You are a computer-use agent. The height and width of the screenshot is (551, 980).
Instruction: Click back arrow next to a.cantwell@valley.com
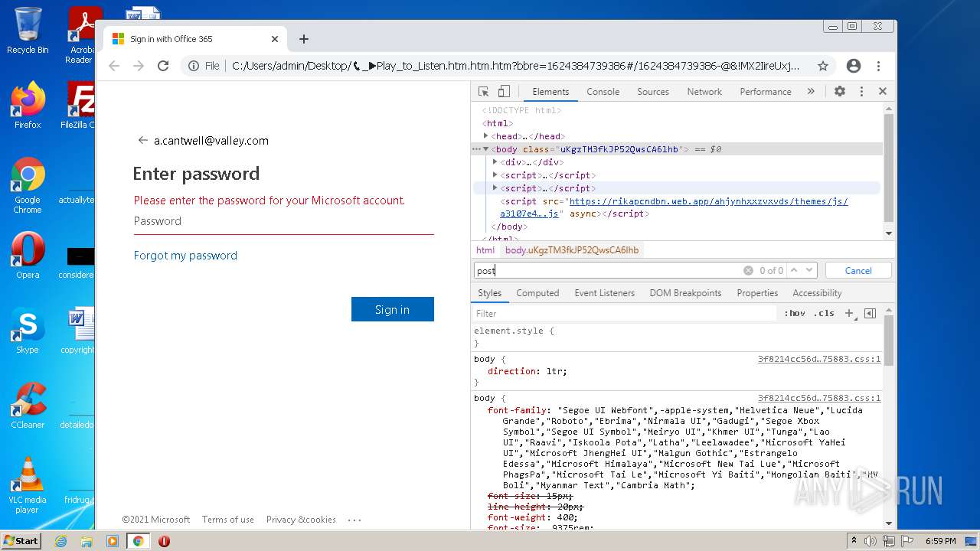pyautogui.click(x=142, y=140)
